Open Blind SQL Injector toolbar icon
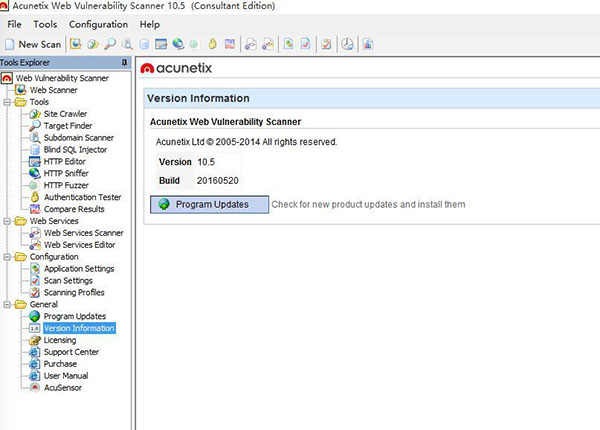Screen dimensions: 600x430 (144, 44)
